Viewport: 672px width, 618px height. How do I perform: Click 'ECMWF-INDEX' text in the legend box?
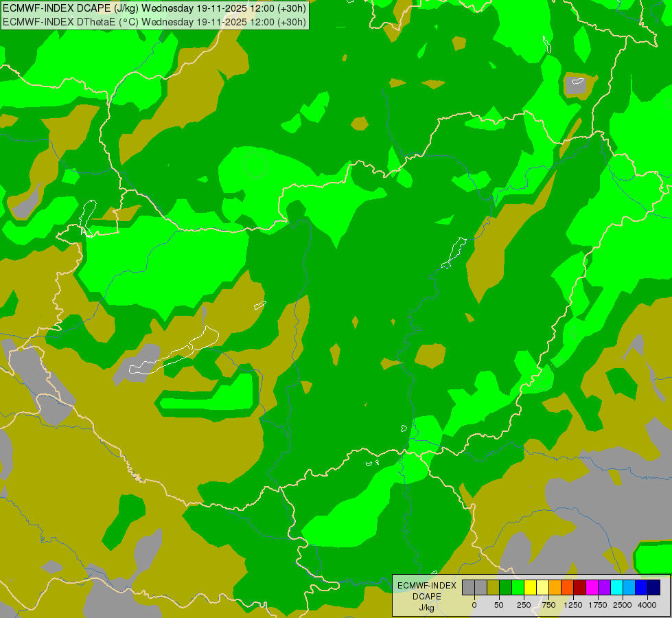(x=427, y=586)
